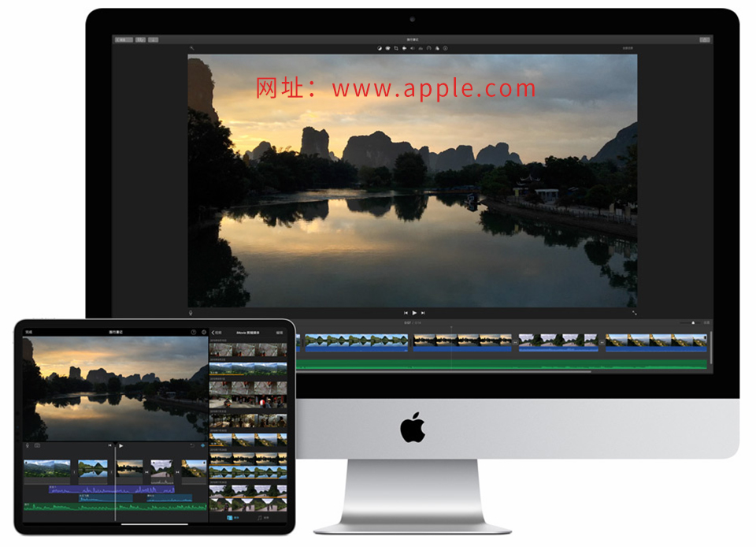Open the color balance adjustment on iMac

pos(380,48)
